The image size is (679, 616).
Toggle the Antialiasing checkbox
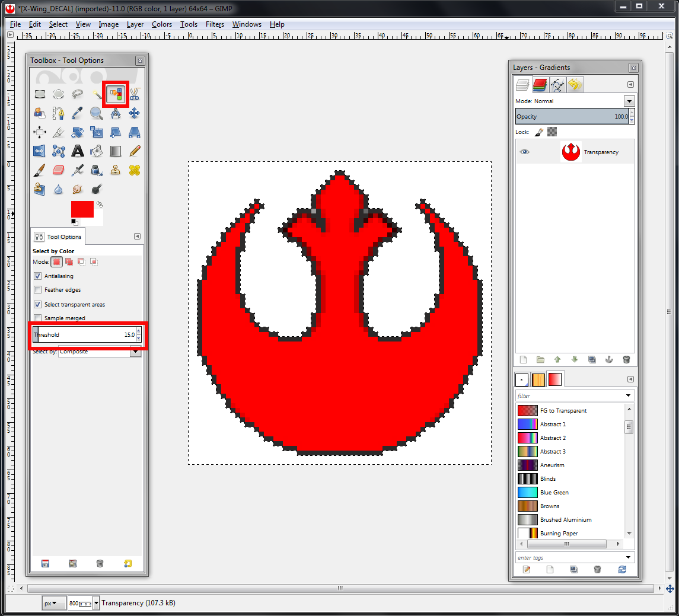[38, 276]
